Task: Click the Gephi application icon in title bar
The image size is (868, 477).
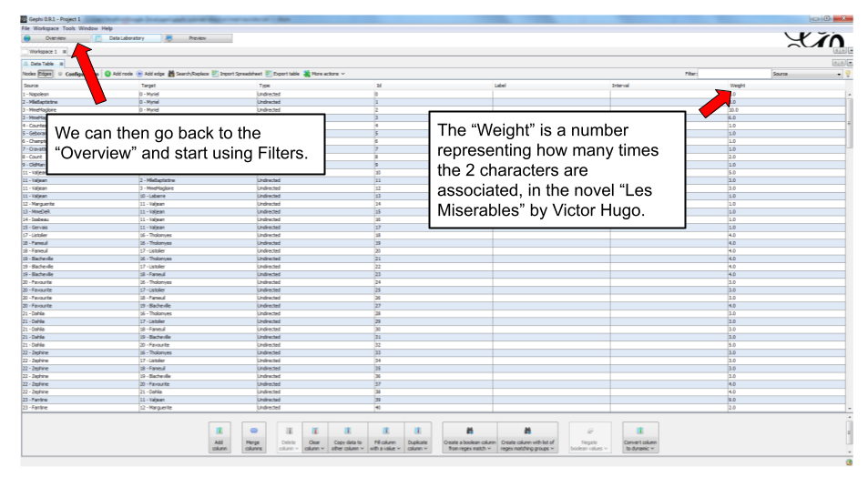Action: click(x=25, y=19)
